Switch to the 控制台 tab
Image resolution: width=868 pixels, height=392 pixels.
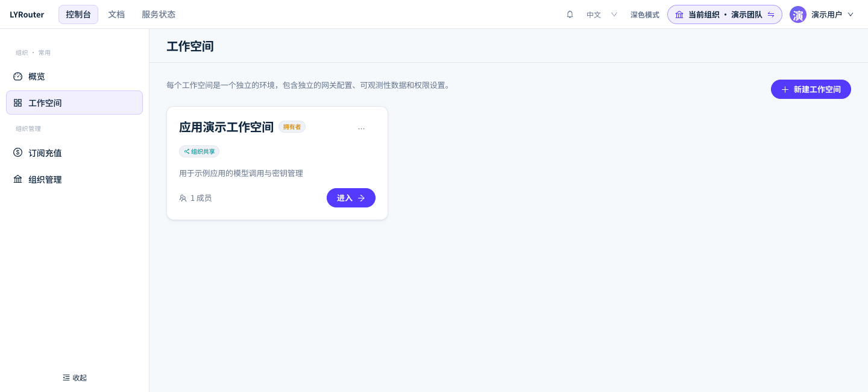(x=78, y=14)
